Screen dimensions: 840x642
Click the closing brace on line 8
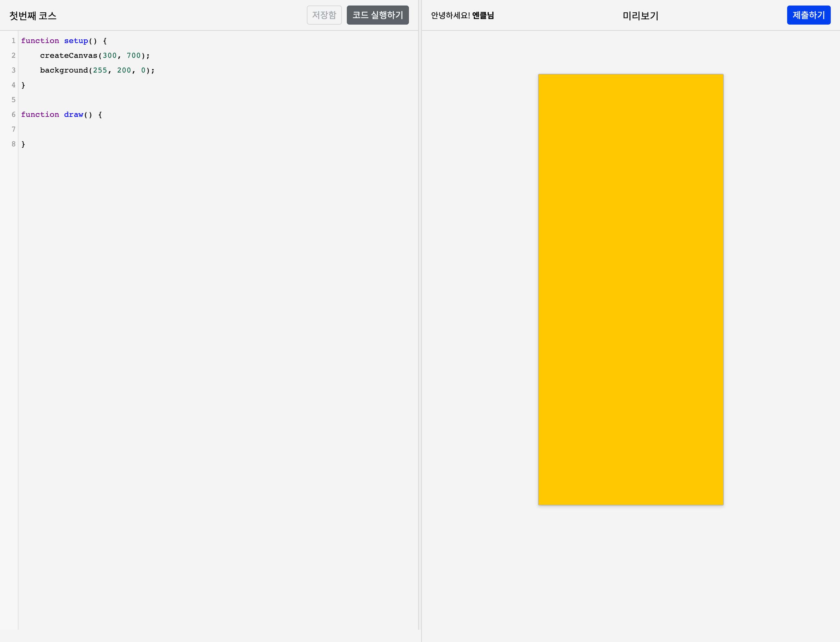coord(23,144)
